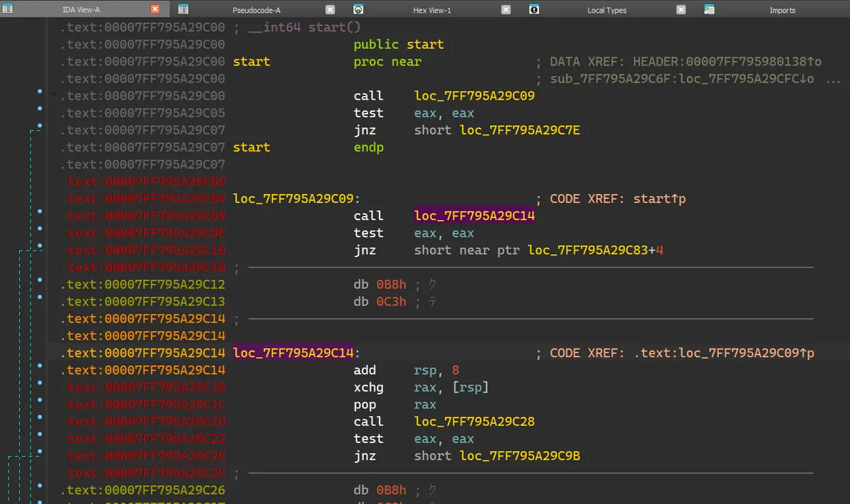
Task: Click the Hex View-1 tab icon
Action: pos(358,10)
